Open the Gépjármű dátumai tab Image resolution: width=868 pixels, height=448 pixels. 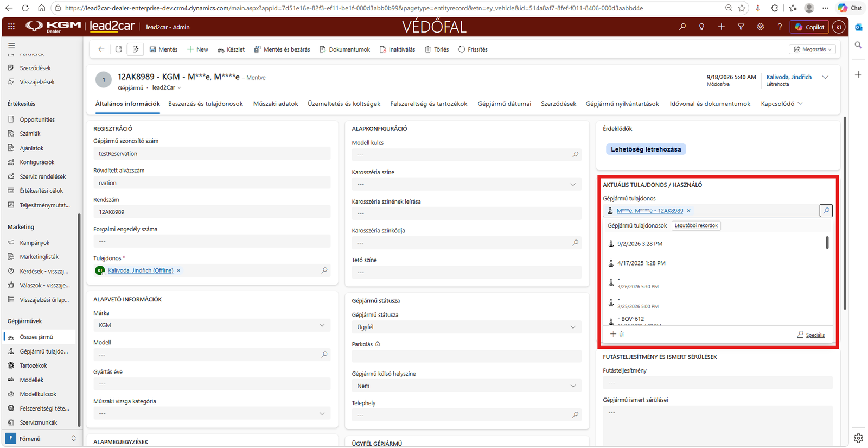[505, 104]
